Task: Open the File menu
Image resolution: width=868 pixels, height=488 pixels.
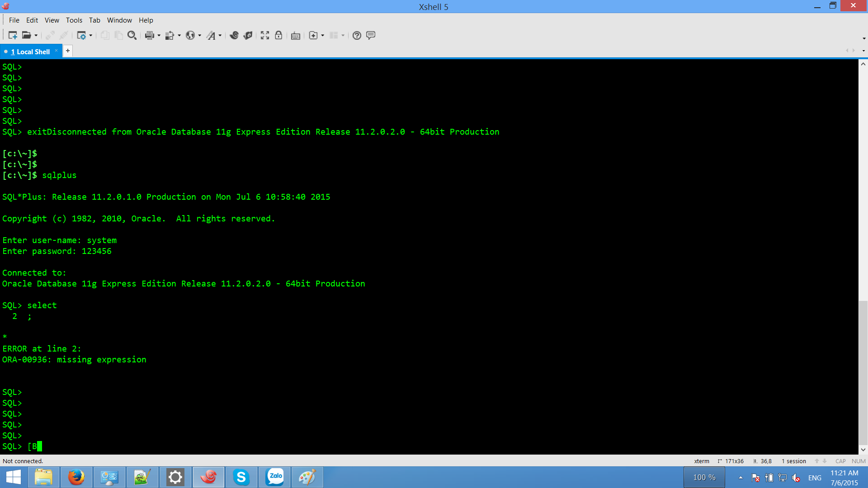Action: tap(14, 20)
